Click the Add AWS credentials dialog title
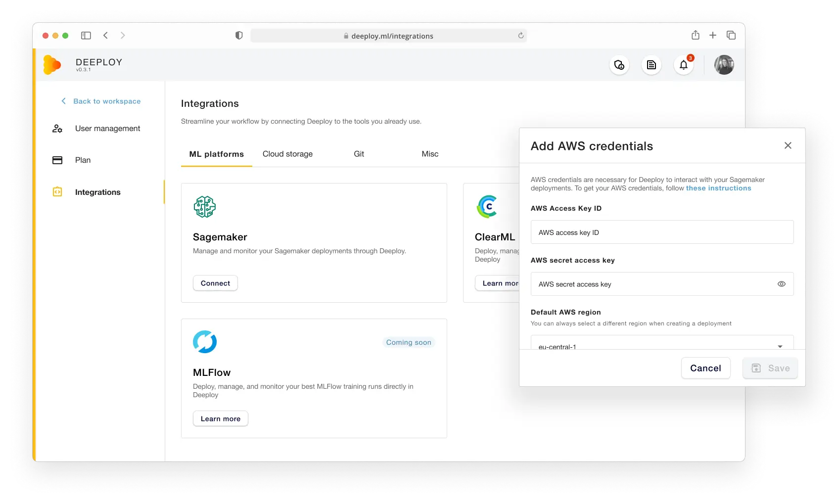The image size is (838, 504). 592,146
